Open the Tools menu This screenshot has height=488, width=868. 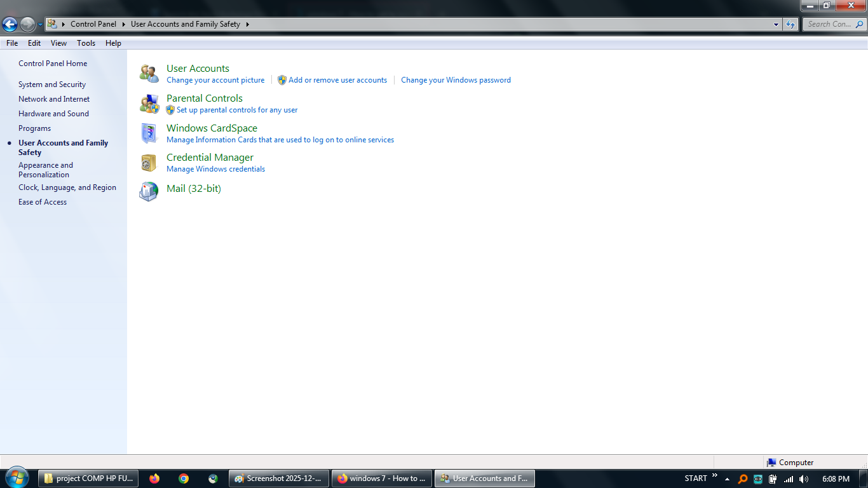(86, 43)
